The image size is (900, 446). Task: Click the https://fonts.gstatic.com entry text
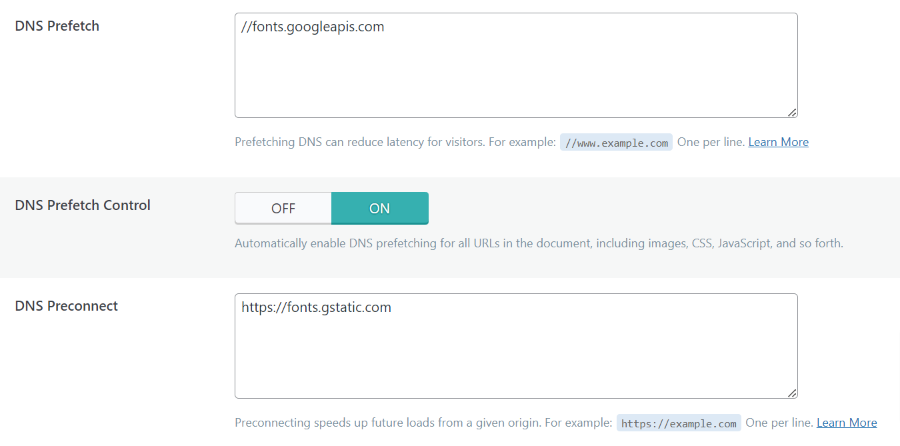(316, 307)
